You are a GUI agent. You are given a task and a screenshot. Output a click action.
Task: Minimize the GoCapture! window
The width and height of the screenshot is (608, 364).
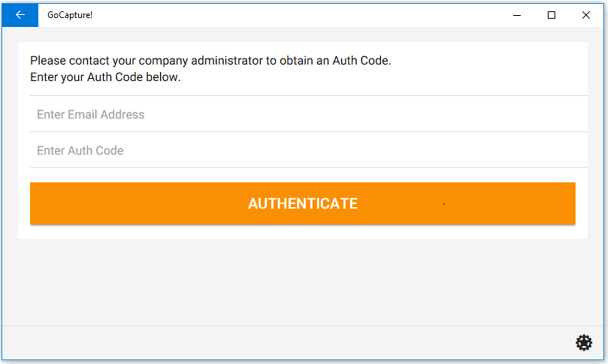516,15
